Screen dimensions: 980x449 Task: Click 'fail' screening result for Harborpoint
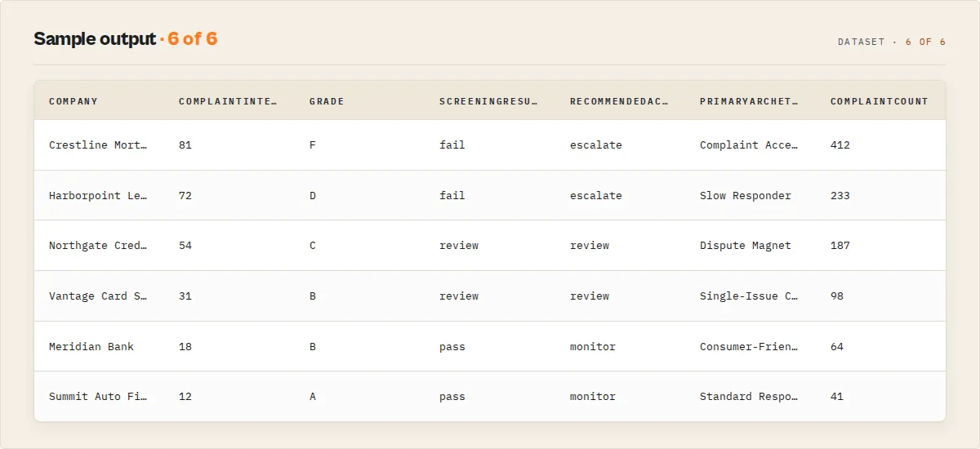(x=452, y=196)
